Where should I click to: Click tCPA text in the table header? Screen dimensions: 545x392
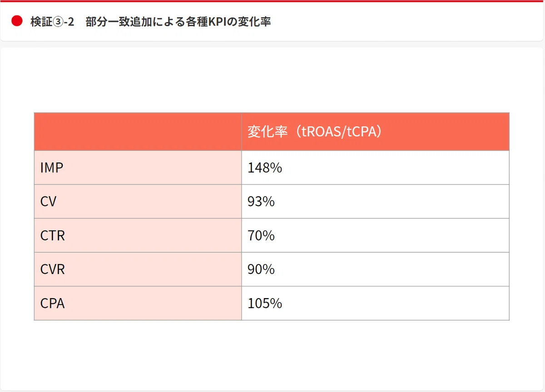coord(359,132)
